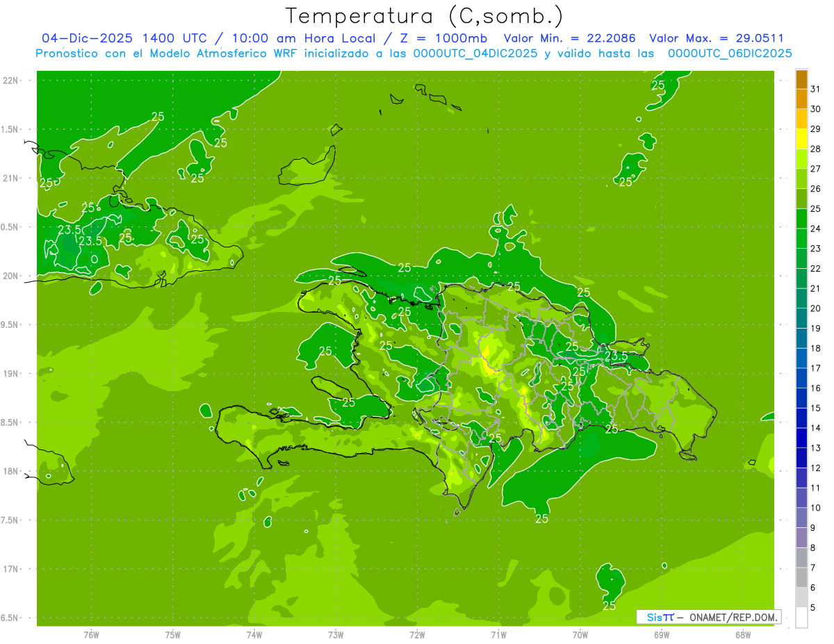Click the '26' value on the color scale
Viewport: 834px width, 644px height.
pyautogui.click(x=816, y=189)
